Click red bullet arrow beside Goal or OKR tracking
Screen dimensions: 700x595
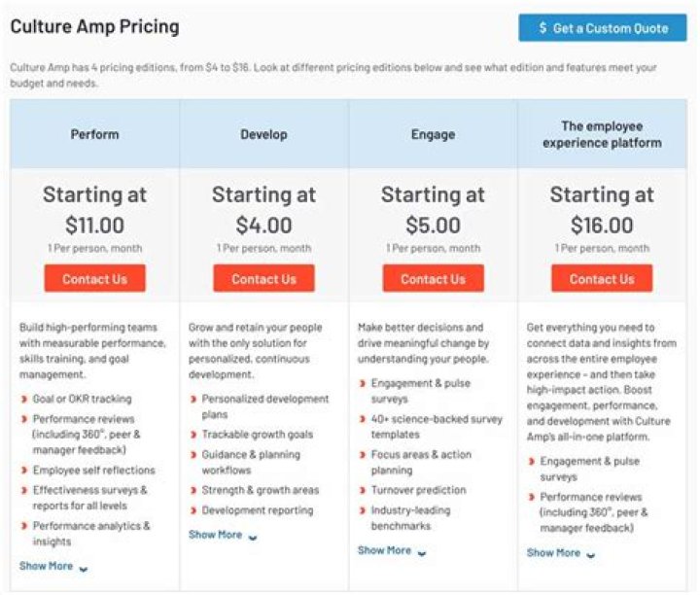24,399
